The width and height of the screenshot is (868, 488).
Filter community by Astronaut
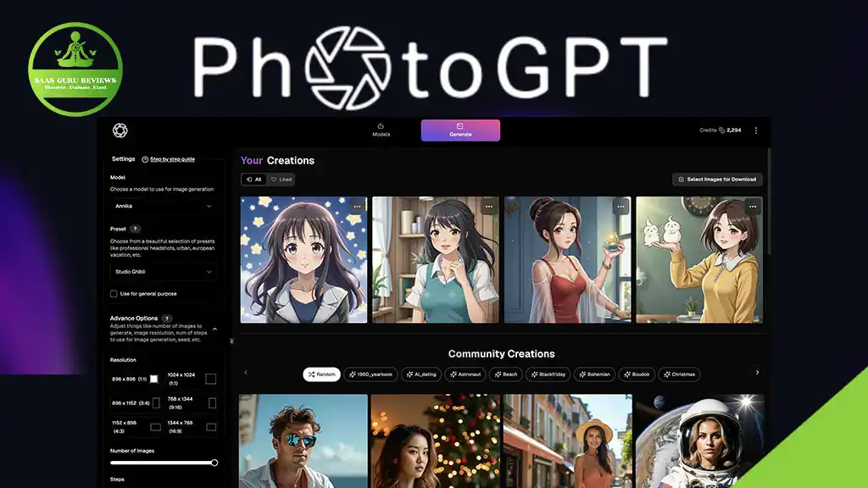tap(465, 374)
